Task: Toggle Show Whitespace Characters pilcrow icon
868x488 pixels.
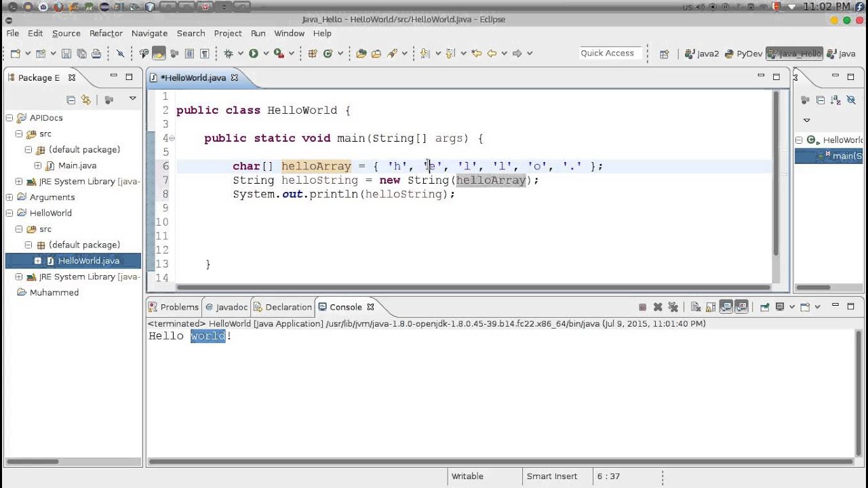Action: pos(204,54)
